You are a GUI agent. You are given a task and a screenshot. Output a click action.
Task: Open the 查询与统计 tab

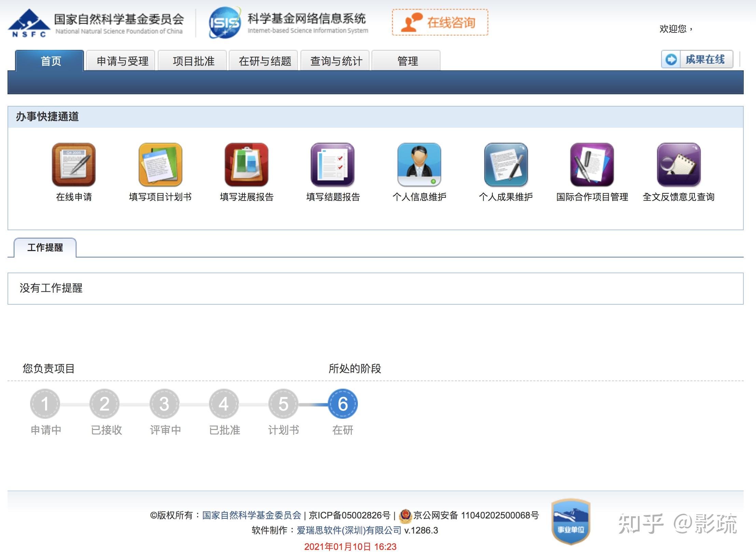tap(335, 61)
